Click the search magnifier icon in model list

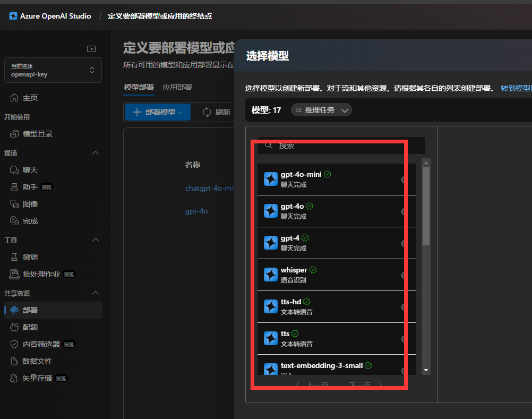[x=269, y=146]
